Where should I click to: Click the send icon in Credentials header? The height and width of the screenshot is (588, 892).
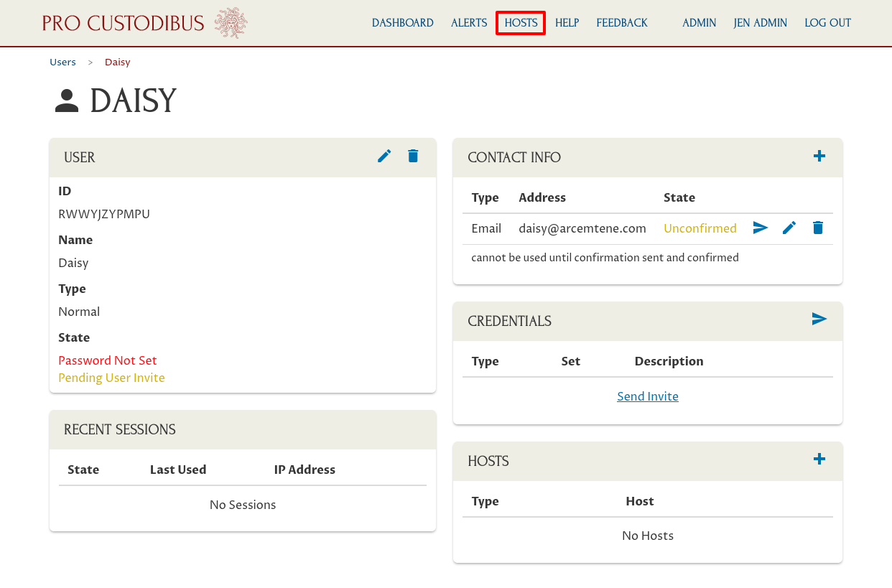click(819, 319)
